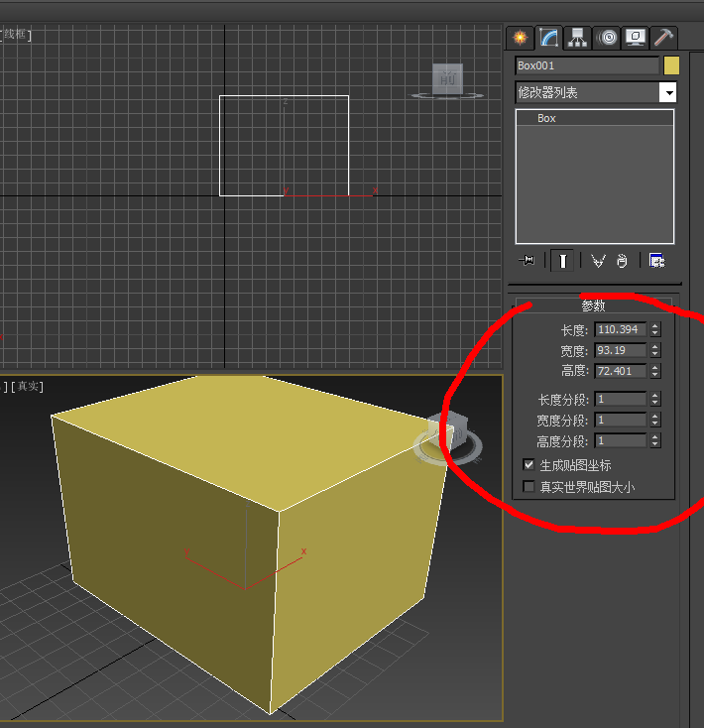Open the Utilities hammer tab

point(663,37)
